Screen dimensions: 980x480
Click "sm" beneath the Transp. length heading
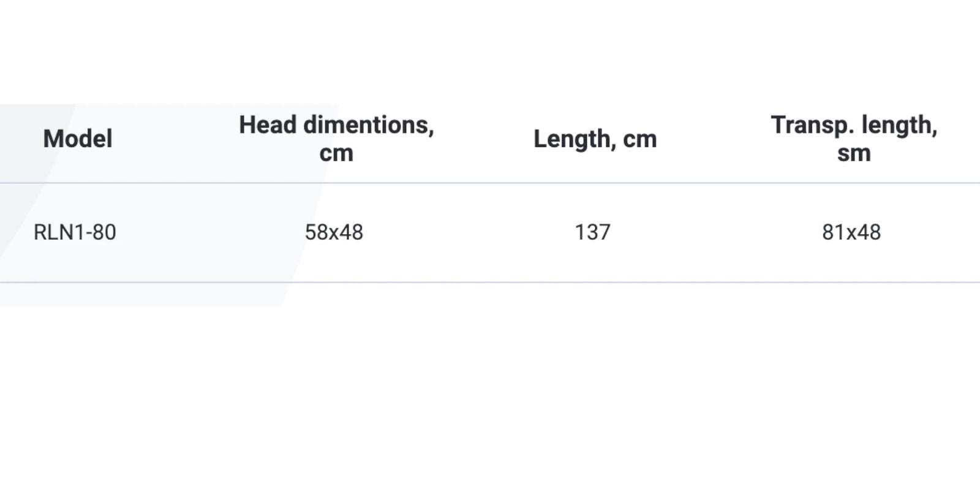coord(854,153)
